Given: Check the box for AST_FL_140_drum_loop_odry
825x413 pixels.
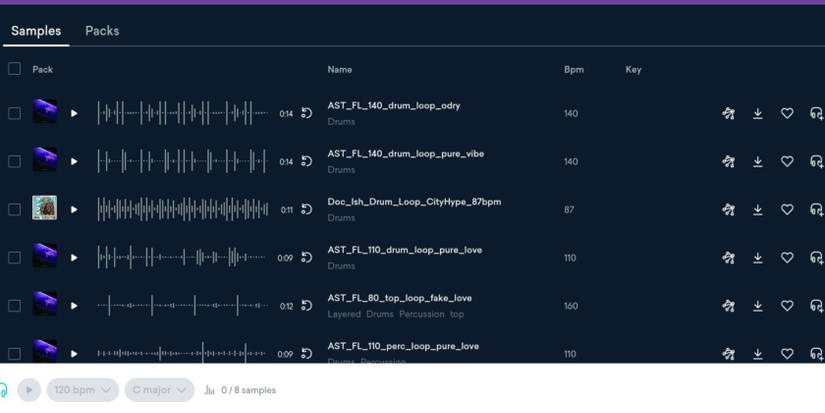Looking at the screenshot, I should point(14,113).
